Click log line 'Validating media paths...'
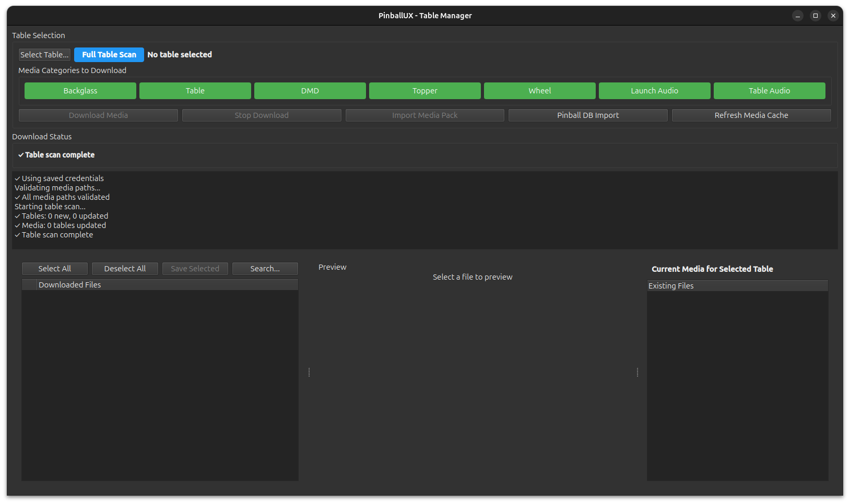Viewport: 850px width, 504px height. click(x=57, y=188)
